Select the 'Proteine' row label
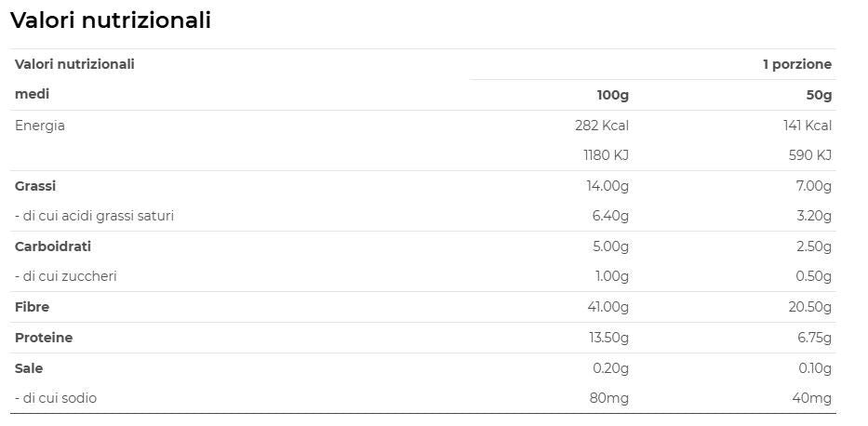 44,338
